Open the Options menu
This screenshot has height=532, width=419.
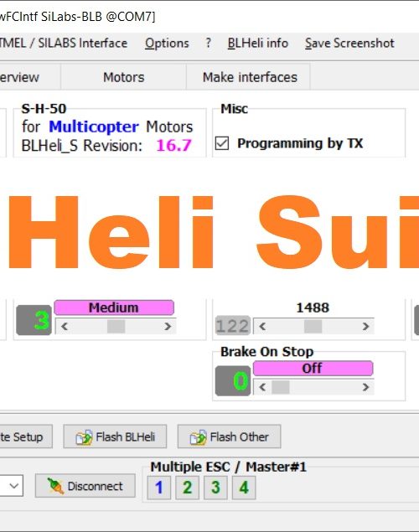pos(167,43)
